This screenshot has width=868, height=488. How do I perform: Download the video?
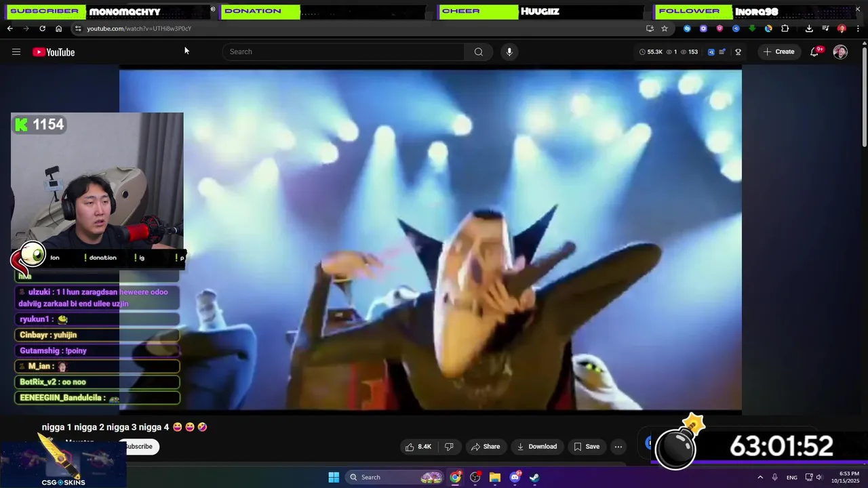click(x=536, y=447)
